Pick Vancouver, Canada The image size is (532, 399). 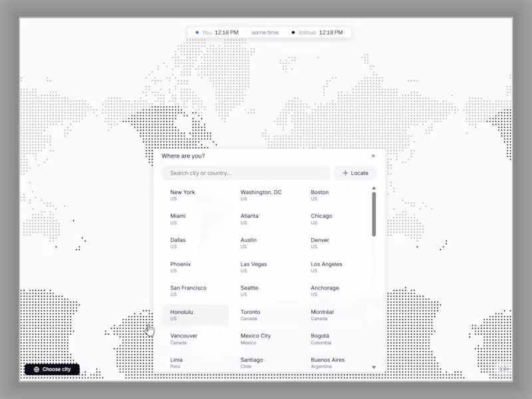196,338
